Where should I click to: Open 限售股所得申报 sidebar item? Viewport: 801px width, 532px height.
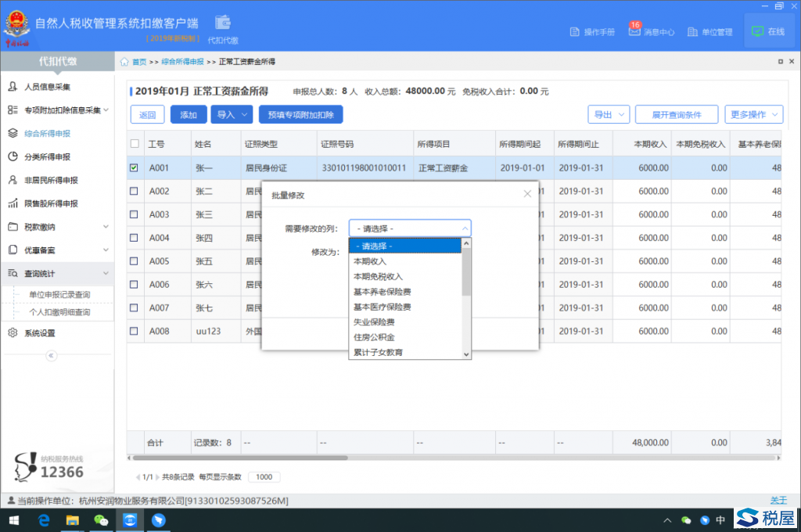[51, 203]
